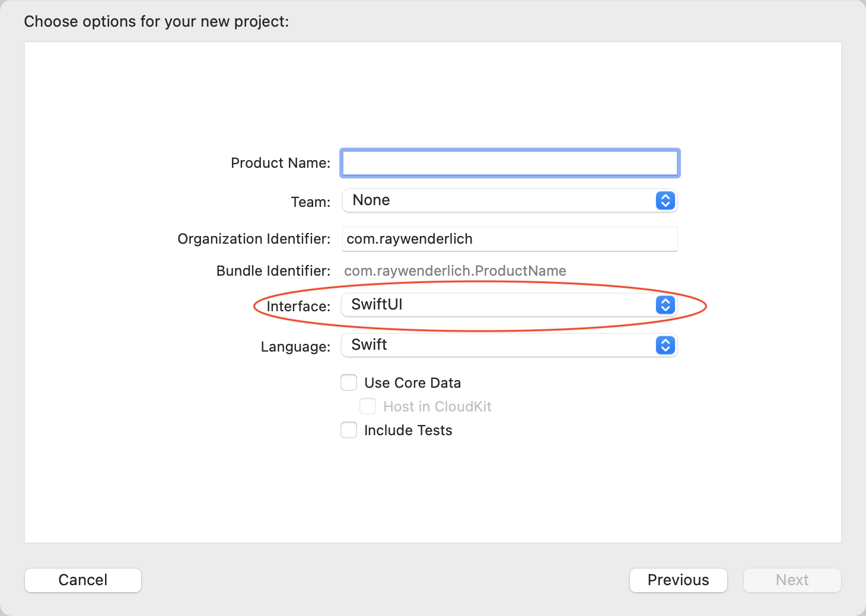Viewport: 866px width, 616px height.
Task: Select the Swift value in Language
Action: click(369, 344)
